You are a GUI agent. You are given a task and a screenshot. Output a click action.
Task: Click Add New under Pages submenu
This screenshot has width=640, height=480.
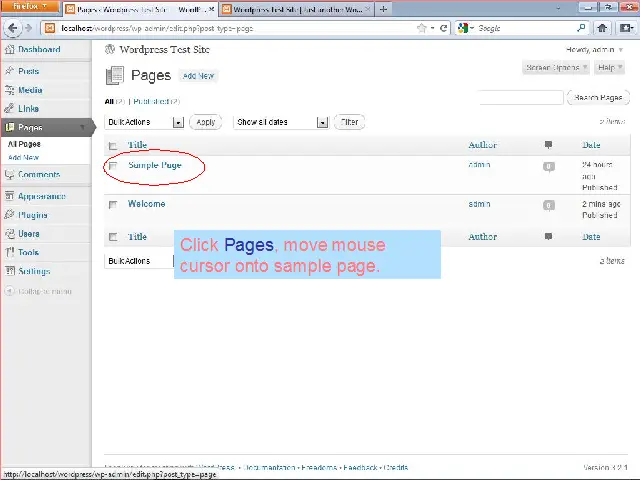point(24,158)
